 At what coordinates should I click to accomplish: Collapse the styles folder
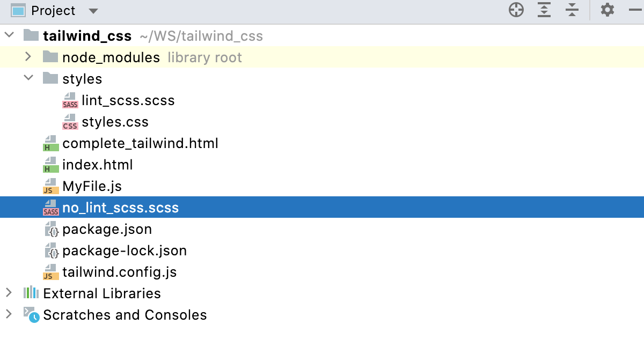[28, 79]
